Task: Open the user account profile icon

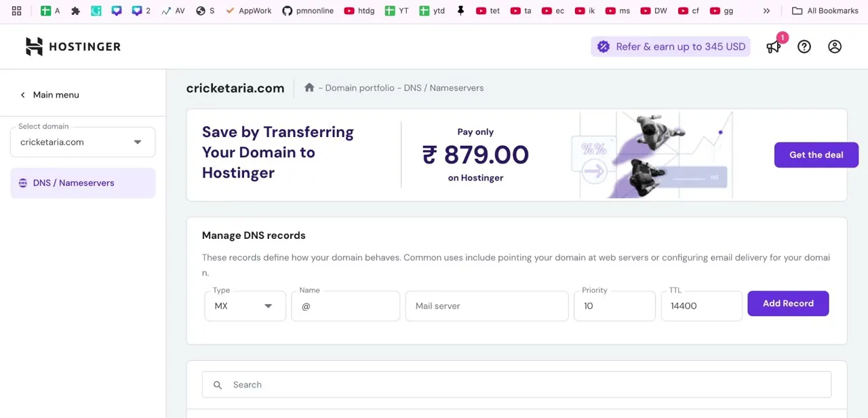Action: pyautogui.click(x=835, y=46)
